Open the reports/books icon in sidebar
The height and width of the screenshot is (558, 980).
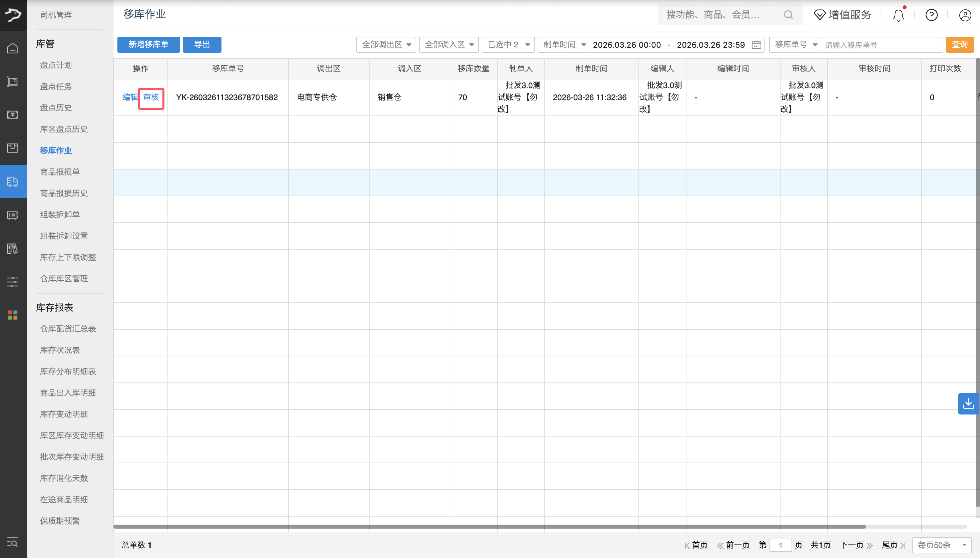[x=13, y=248]
